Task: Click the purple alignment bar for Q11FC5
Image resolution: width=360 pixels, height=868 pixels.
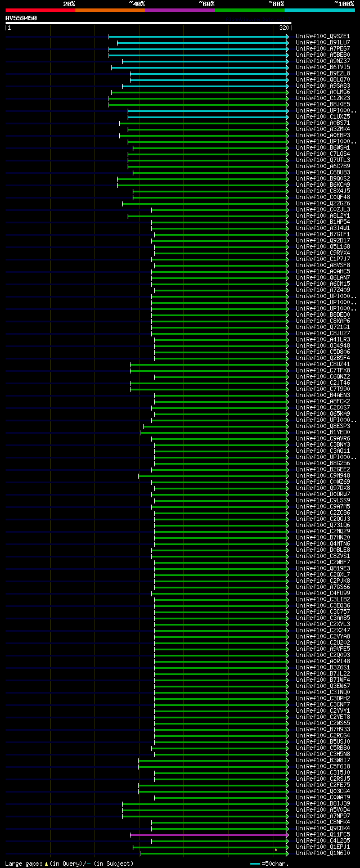Action: (209, 835)
